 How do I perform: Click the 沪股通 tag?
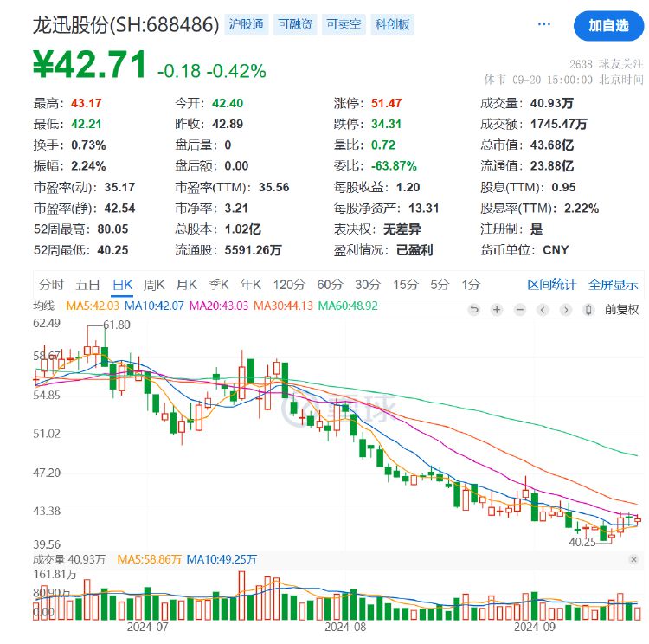point(247,24)
